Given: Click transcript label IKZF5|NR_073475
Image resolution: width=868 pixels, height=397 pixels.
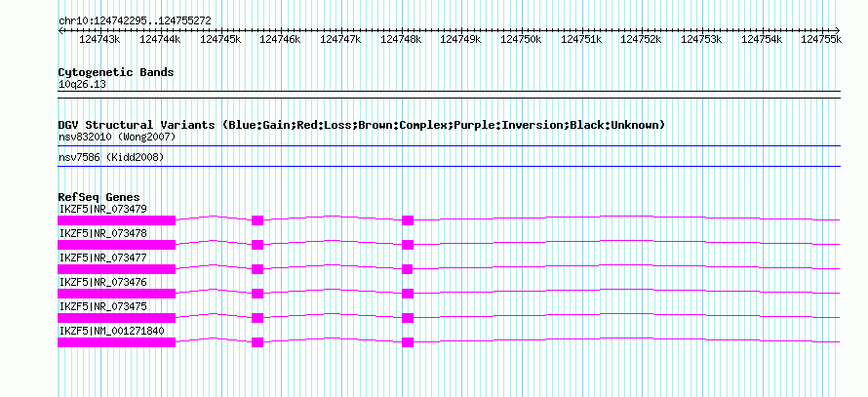Looking at the screenshot, I should (103, 306).
